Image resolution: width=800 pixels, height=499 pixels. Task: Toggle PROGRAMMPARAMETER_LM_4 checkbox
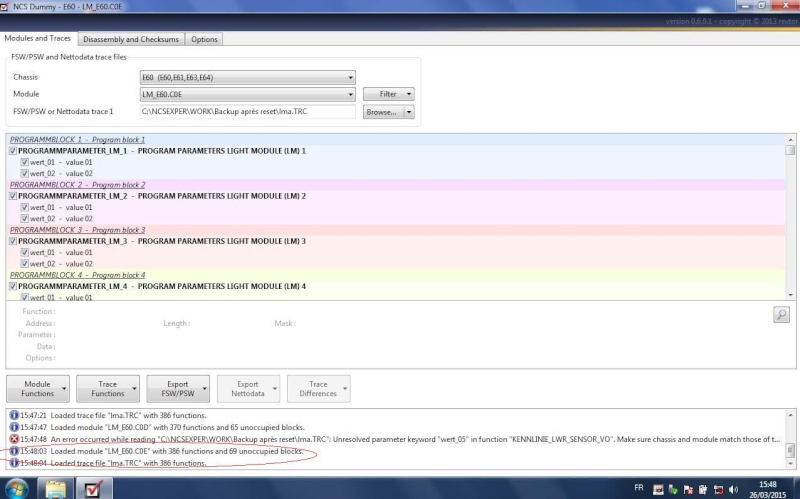[x=13, y=286]
